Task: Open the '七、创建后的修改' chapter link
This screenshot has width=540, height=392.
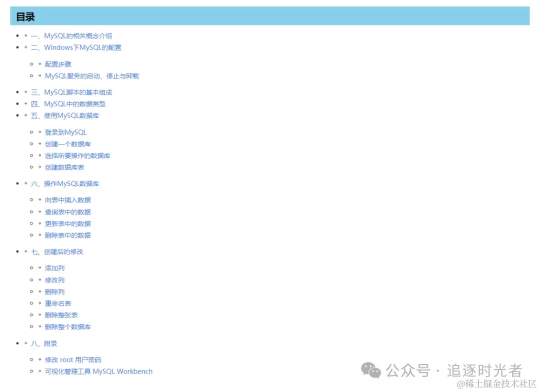Action: click(x=57, y=252)
